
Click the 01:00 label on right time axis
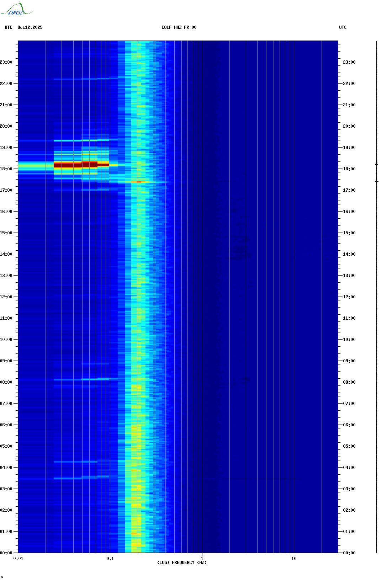[x=349, y=532]
